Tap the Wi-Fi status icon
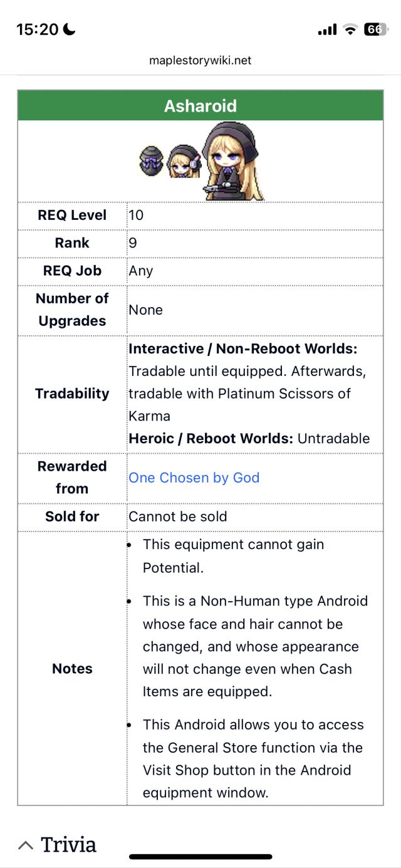The image size is (401, 868). 350,29
